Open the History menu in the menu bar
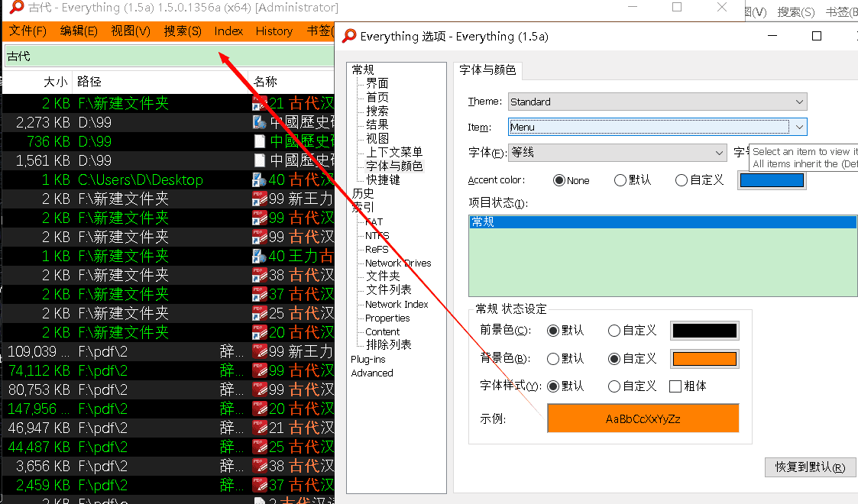Screen dimensions: 858x504 pyautogui.click(x=274, y=31)
